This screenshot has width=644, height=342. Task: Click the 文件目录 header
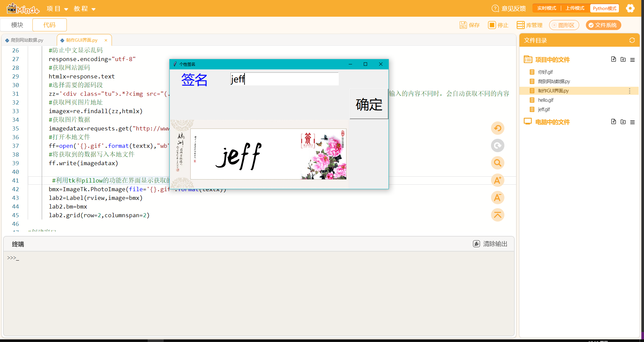(x=535, y=40)
